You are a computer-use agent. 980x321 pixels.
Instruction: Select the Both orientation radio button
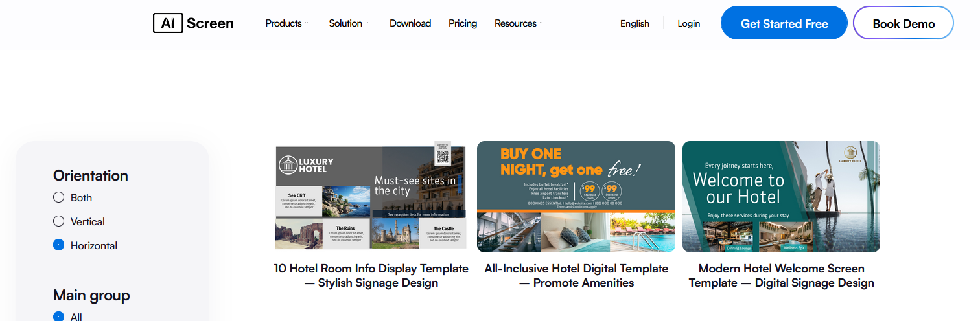pyautogui.click(x=59, y=197)
